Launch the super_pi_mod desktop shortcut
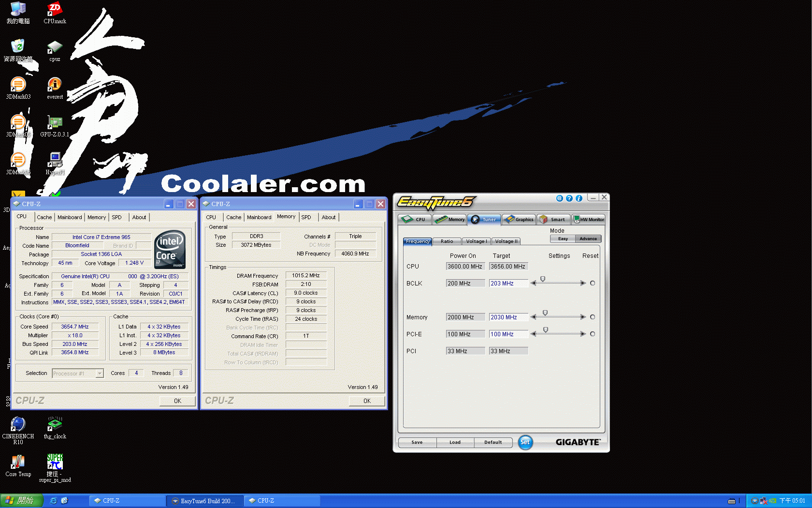This screenshot has height=508, width=812. click(x=55, y=468)
